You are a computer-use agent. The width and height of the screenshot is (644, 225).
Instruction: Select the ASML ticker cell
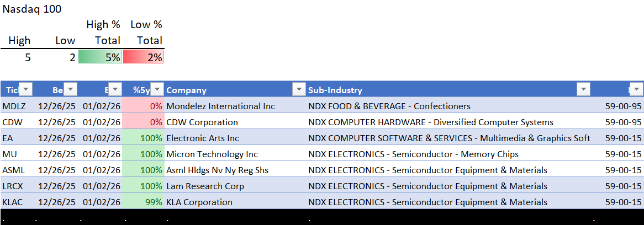pos(17,170)
